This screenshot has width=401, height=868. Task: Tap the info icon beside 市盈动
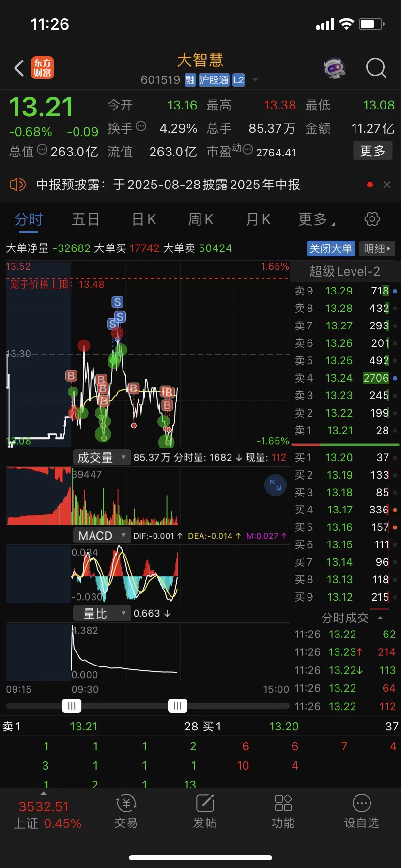pyautogui.click(x=247, y=150)
